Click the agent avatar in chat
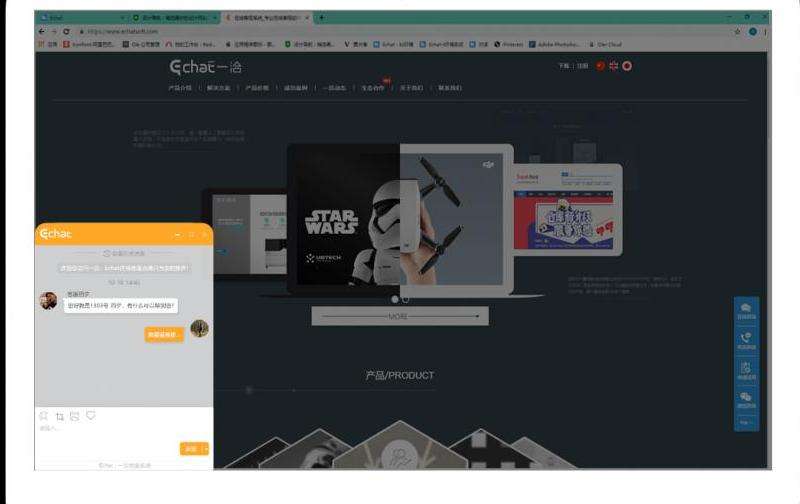This screenshot has width=800, height=504. pos(48,300)
